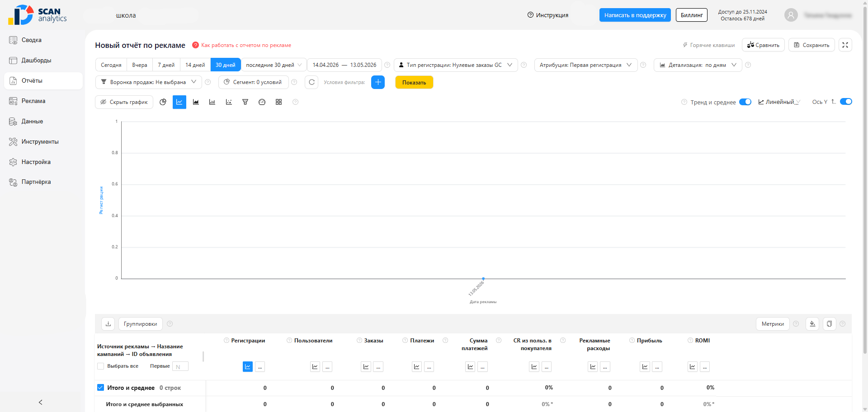Open Воронка продаж dropdown
Viewport: 868px width, 412px height.
coord(149,82)
